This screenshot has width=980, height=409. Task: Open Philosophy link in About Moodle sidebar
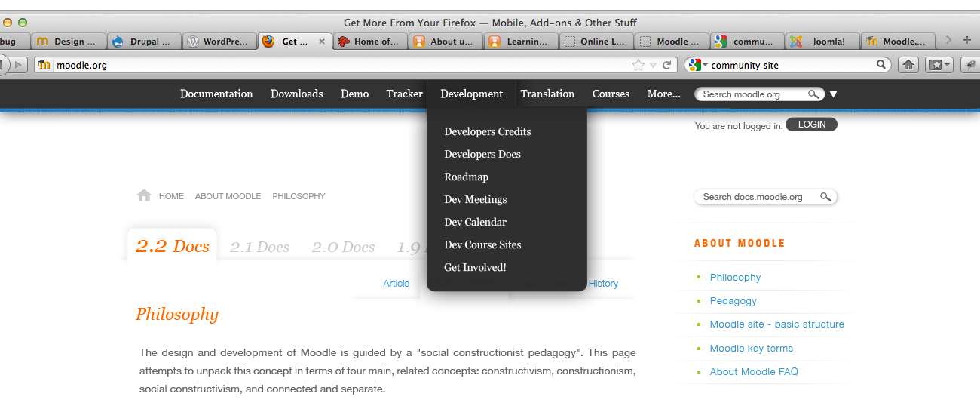[x=735, y=277]
